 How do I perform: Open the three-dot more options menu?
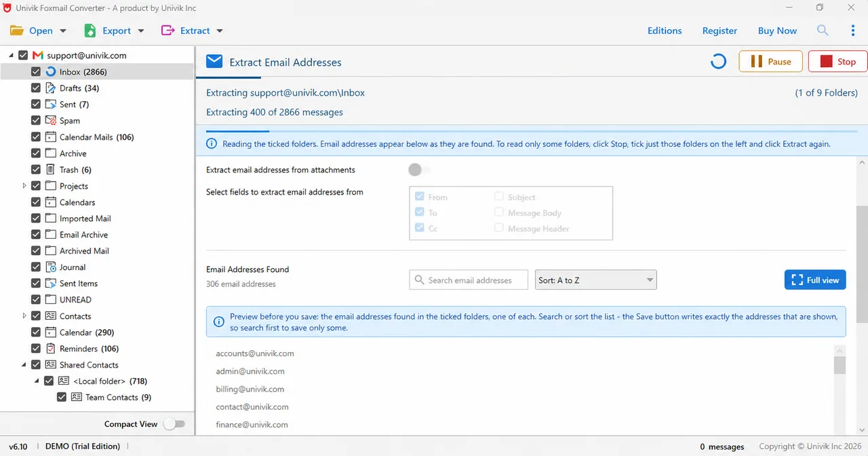click(853, 31)
